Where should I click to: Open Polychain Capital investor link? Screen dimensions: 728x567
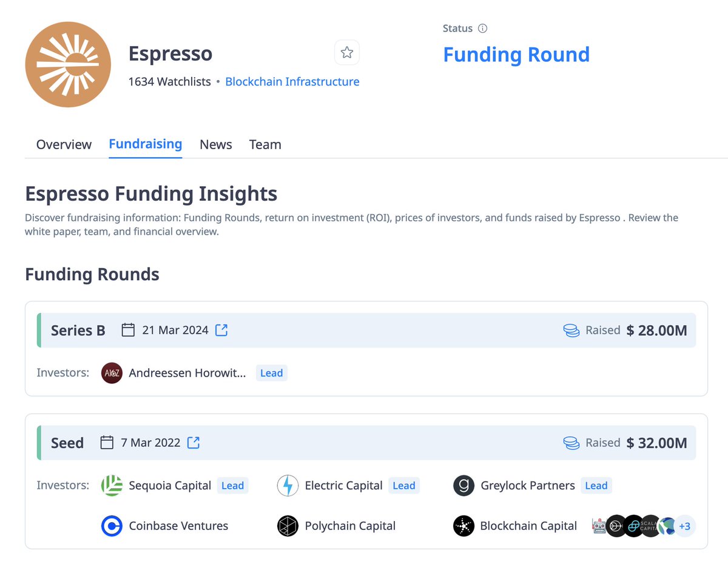tap(350, 526)
